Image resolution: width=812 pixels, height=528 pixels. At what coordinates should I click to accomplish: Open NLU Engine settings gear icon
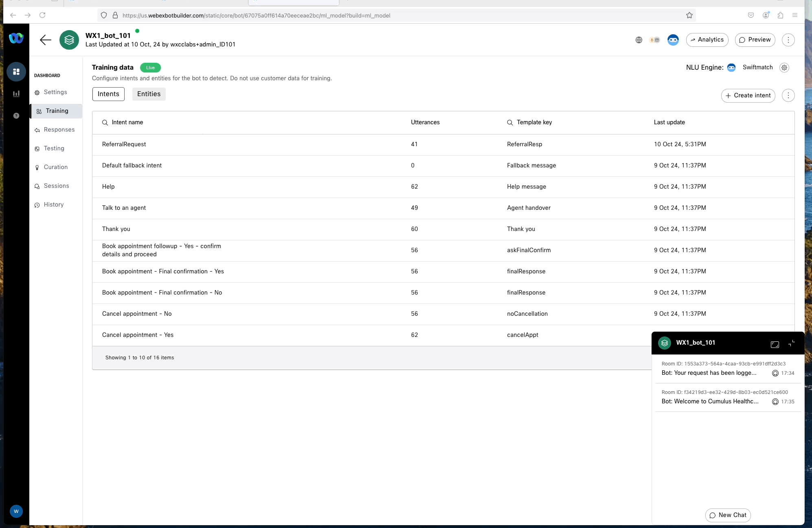click(784, 68)
